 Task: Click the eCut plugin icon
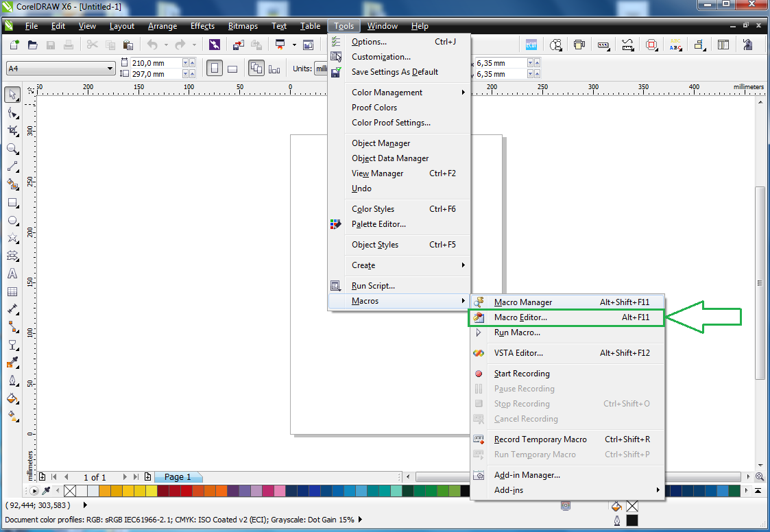pyautogui.click(x=531, y=45)
